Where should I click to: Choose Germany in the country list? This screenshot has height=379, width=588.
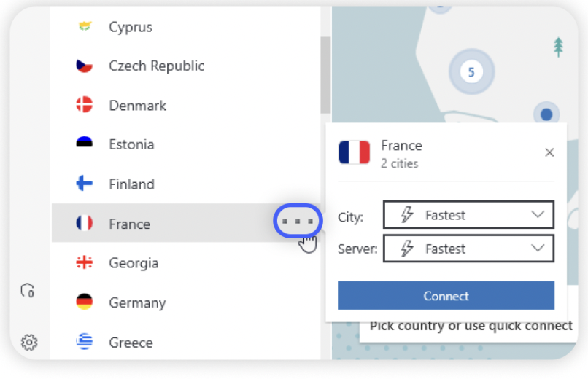(137, 302)
